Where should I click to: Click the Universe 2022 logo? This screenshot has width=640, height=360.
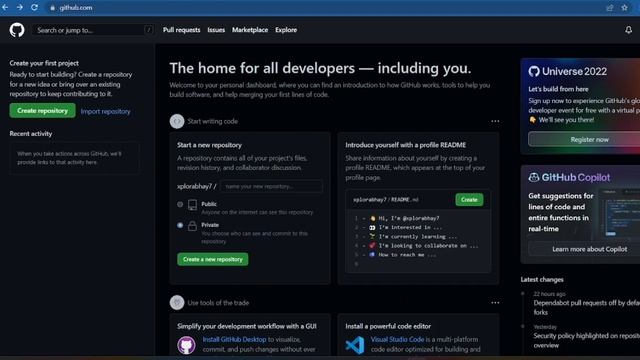click(x=567, y=71)
